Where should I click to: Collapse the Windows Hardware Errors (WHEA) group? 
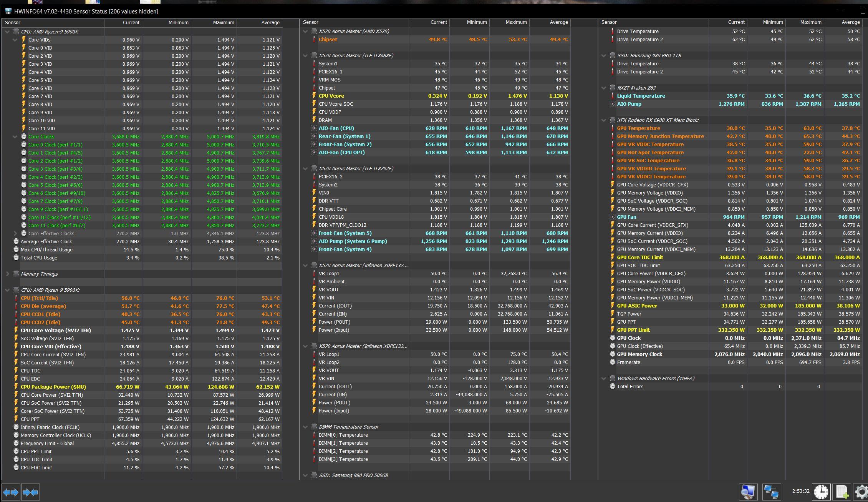tap(604, 378)
